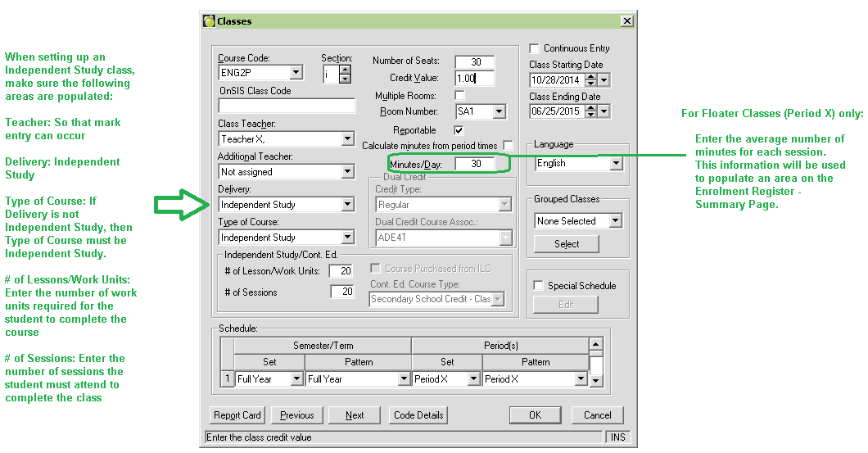Click the Classes dialog title bar icon
The image size is (868, 453).
point(209,21)
